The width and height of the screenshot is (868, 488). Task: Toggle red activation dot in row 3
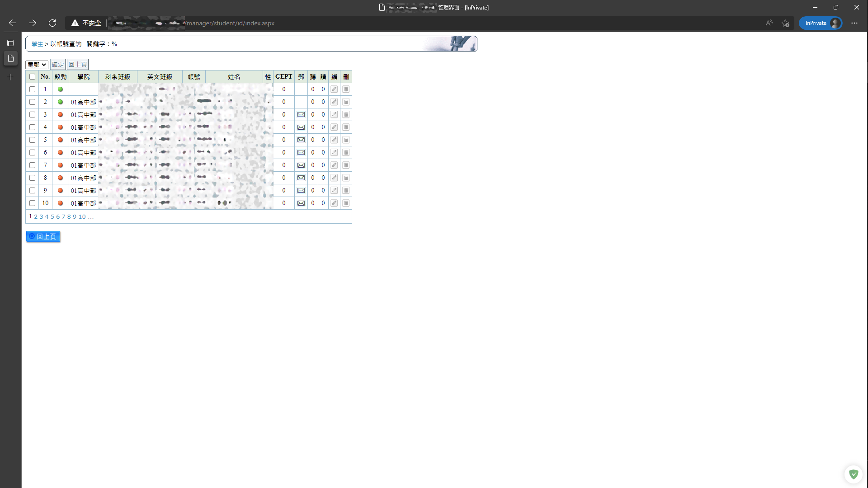60,115
